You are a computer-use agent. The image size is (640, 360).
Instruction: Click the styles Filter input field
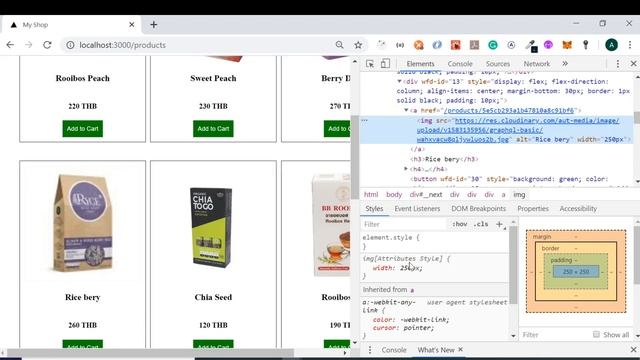(x=404, y=224)
